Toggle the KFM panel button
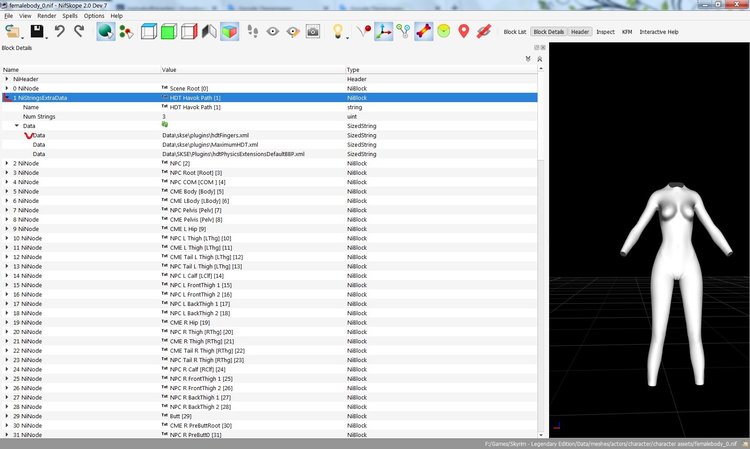Screen dimensions: 750x449 (x=627, y=32)
